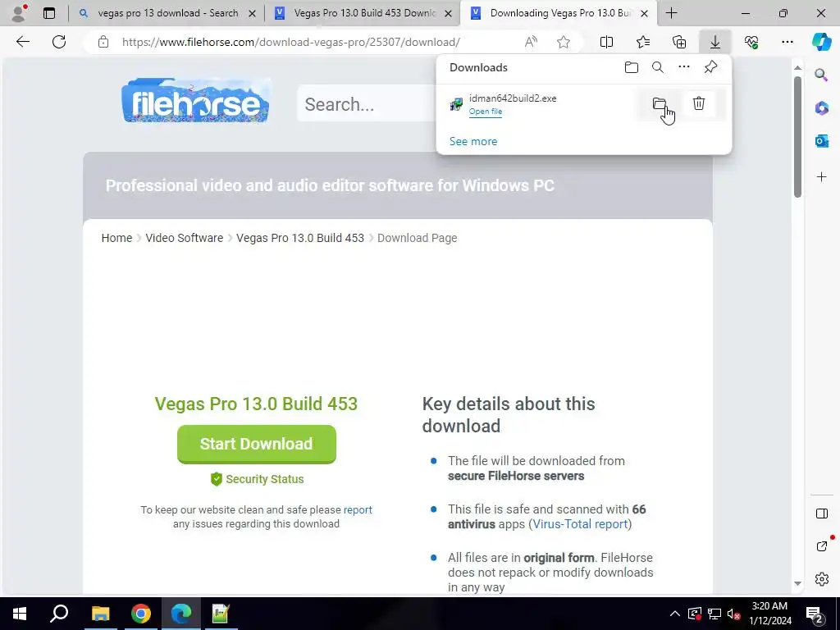840x630 pixels.
Task: Open the split screen icon
Action: coord(606,42)
